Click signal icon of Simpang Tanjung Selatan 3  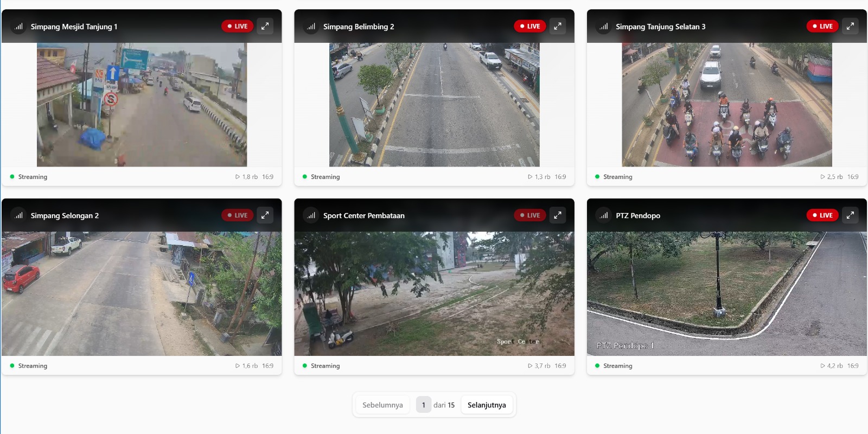pos(603,26)
